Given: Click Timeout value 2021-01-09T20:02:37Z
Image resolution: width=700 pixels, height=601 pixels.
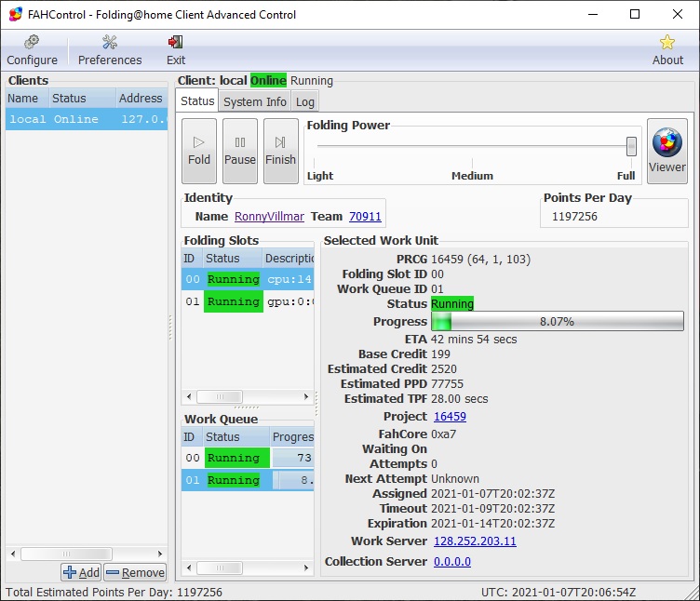Looking at the screenshot, I should pos(492,508).
